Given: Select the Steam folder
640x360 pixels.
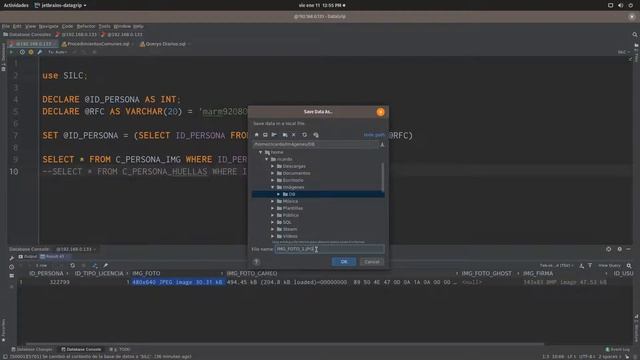Looking at the screenshot, I should click(x=290, y=229).
